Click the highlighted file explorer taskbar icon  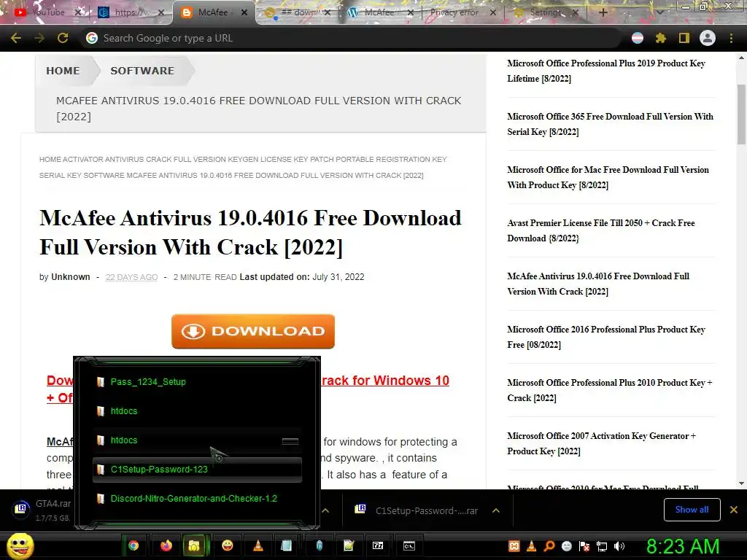(x=194, y=545)
